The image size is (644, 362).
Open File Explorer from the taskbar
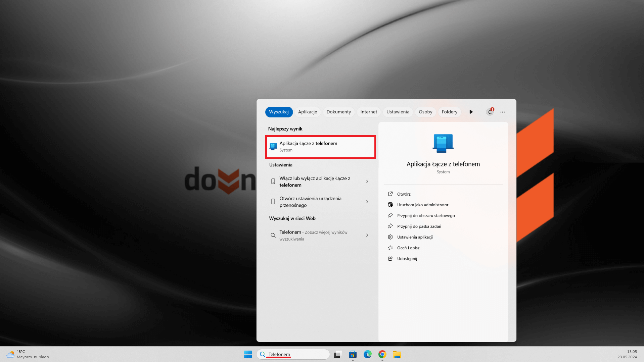pos(397,354)
